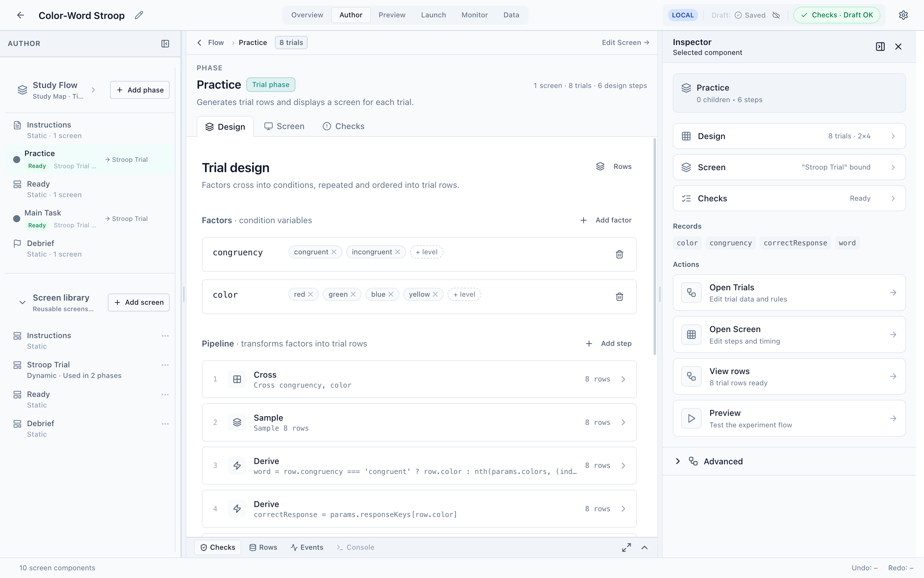This screenshot has width=924, height=578.
Task: Delete the color factor with its trash icon
Action: point(619,297)
